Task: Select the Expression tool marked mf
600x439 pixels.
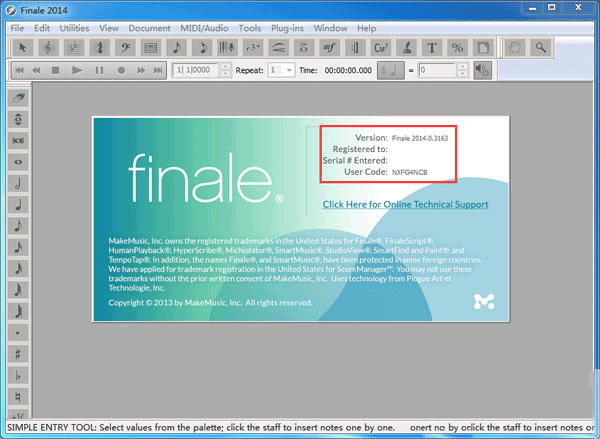Action: click(x=329, y=48)
